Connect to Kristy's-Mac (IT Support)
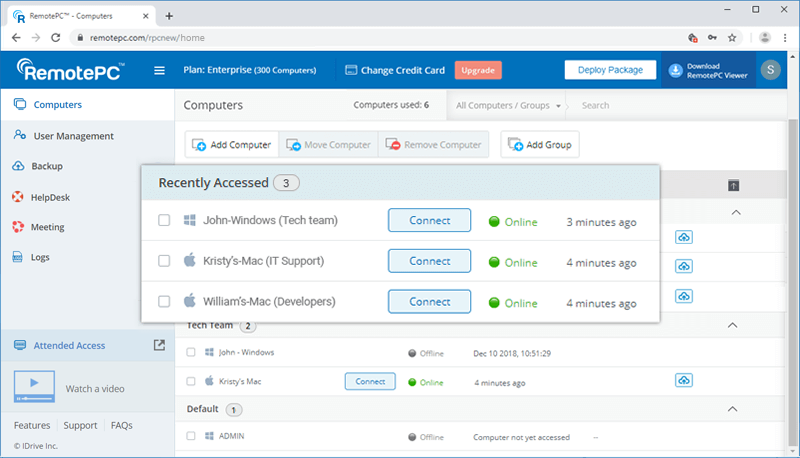 [x=430, y=261]
